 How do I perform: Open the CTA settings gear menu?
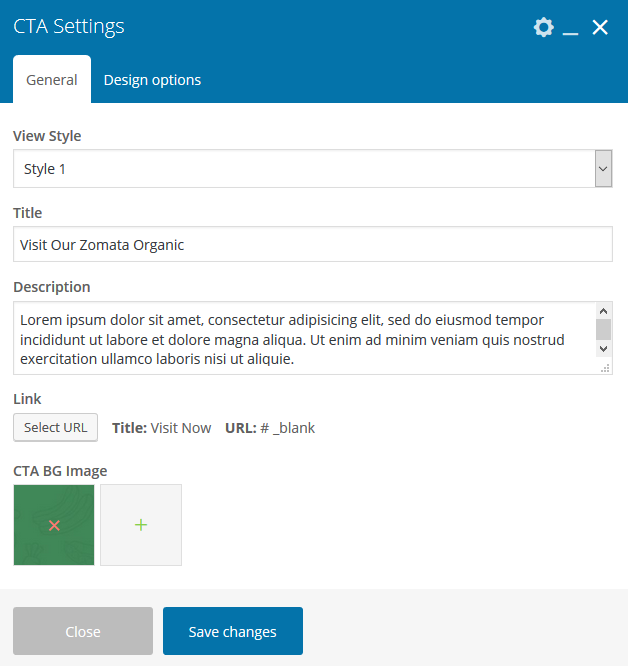pyautogui.click(x=543, y=27)
